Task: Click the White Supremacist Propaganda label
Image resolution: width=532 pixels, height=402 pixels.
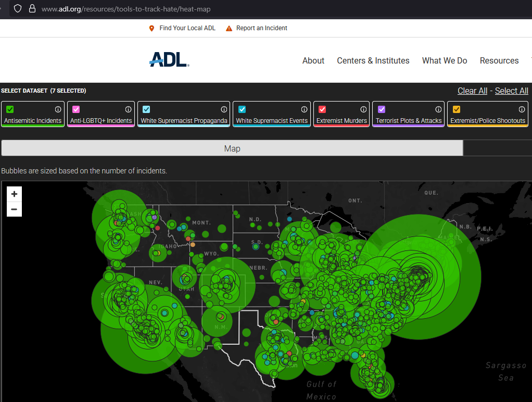Action: coord(184,120)
